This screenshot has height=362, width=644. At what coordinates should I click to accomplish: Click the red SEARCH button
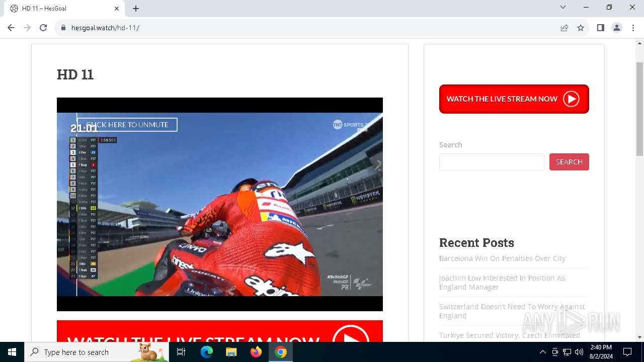pyautogui.click(x=569, y=162)
